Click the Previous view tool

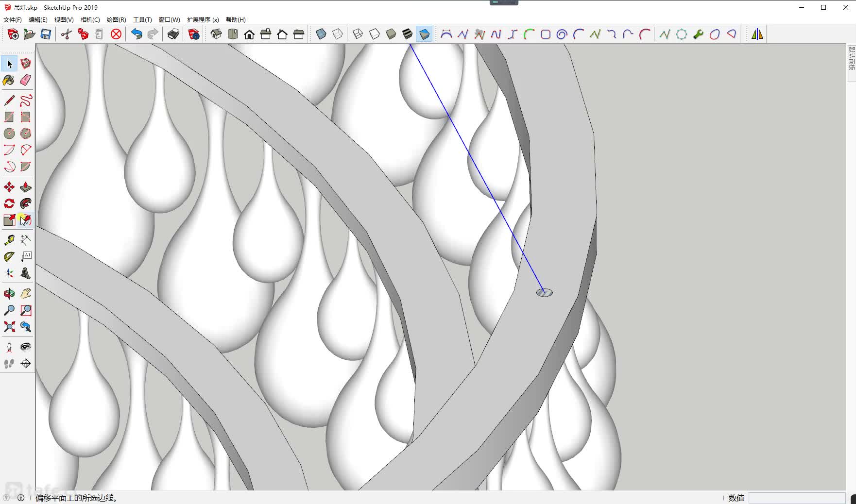click(26, 327)
